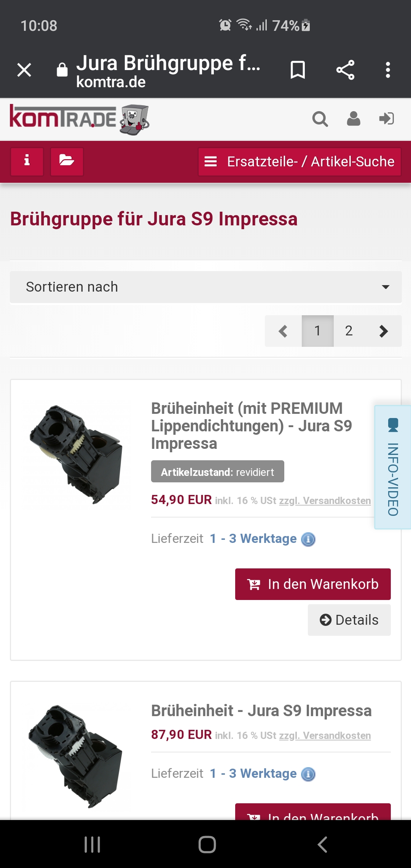Screen dimensions: 411x868
Task: Open 'Ersatzteile- / Artikel-Suche' menu
Action: [299, 162]
